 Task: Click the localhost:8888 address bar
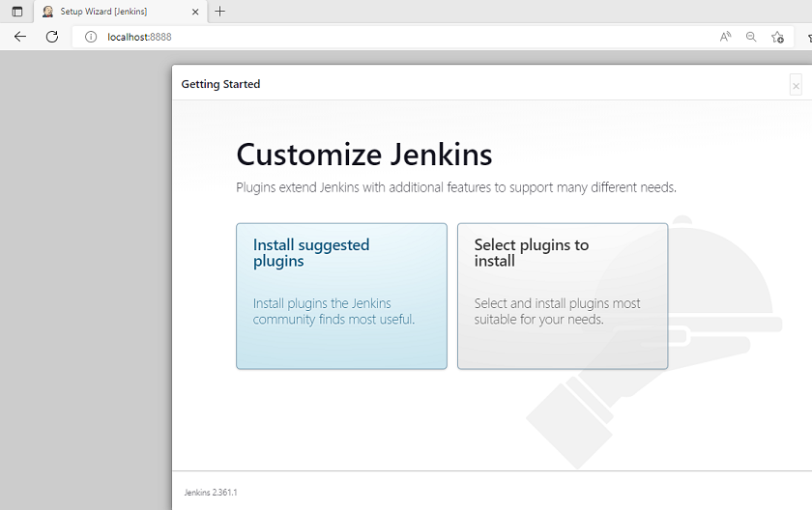pyautogui.click(x=387, y=37)
